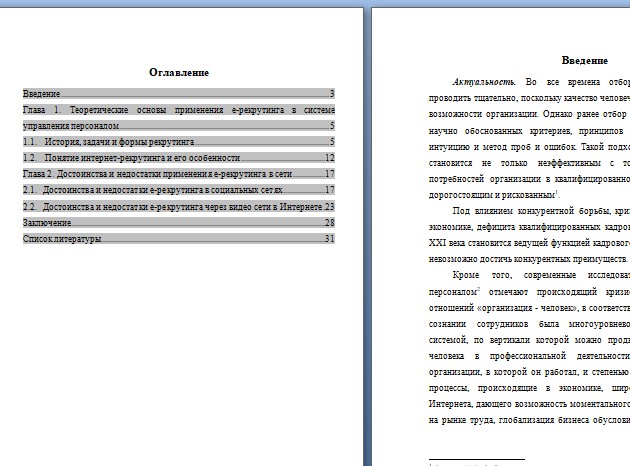Open the "Введение" table of contents entry
630x466 pixels.
42,94
